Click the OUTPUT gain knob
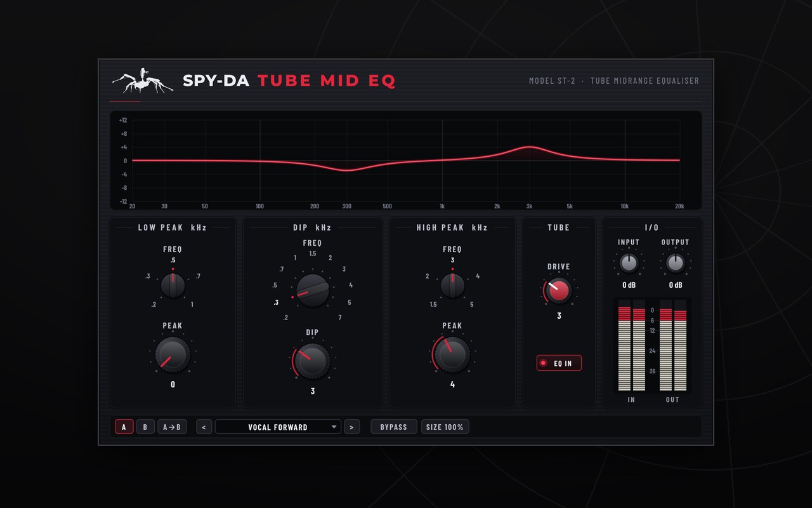This screenshot has width=812, height=508. coord(676,263)
